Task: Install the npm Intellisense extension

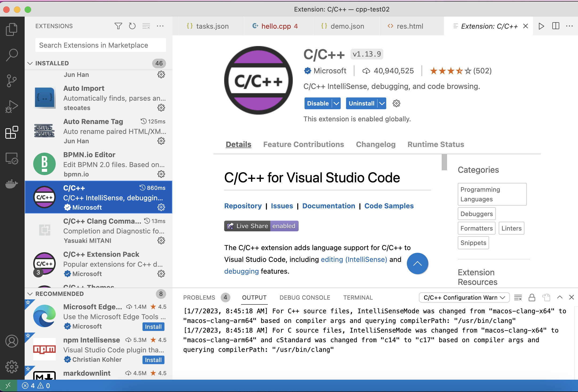Action: click(x=153, y=360)
